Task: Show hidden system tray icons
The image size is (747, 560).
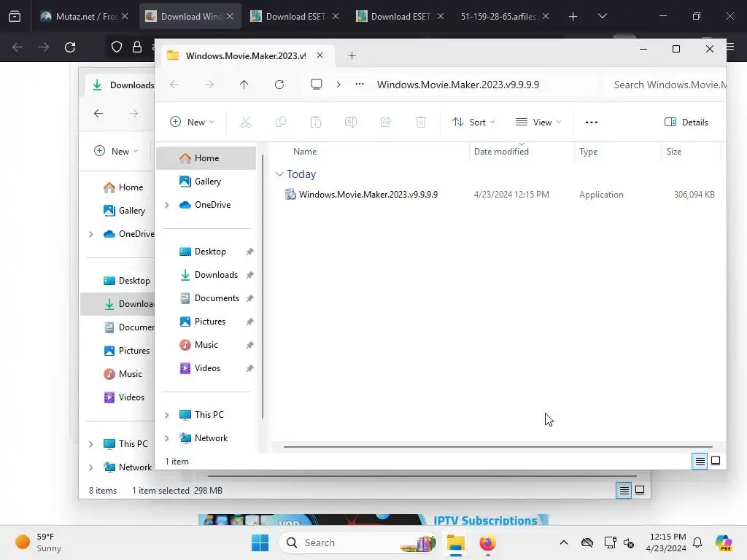Action: [564, 542]
